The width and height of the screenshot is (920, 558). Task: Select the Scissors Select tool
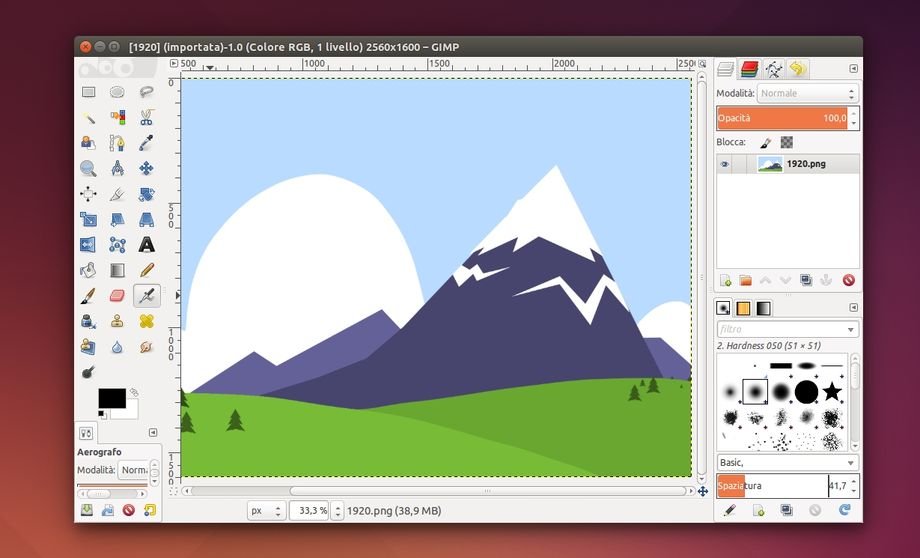[x=146, y=117]
